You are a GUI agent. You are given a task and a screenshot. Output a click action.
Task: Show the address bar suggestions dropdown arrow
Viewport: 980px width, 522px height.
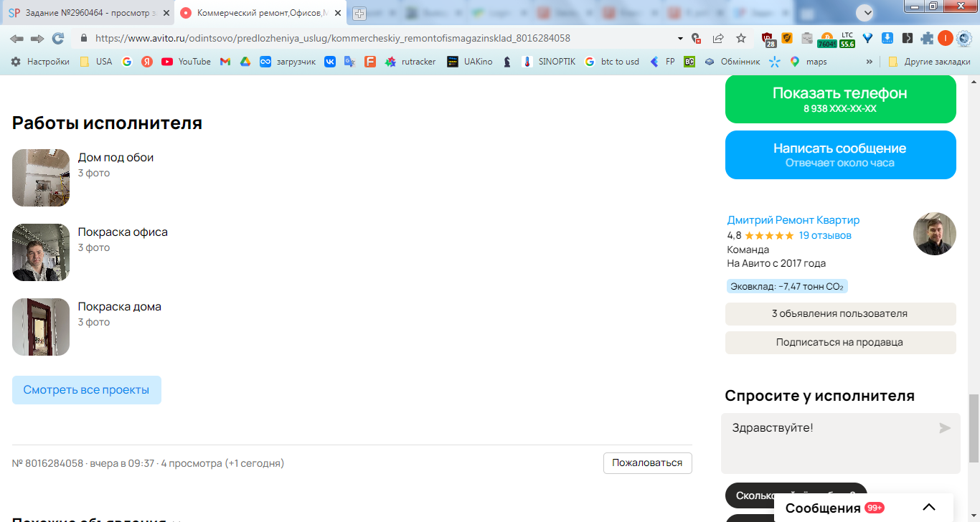tap(680, 38)
